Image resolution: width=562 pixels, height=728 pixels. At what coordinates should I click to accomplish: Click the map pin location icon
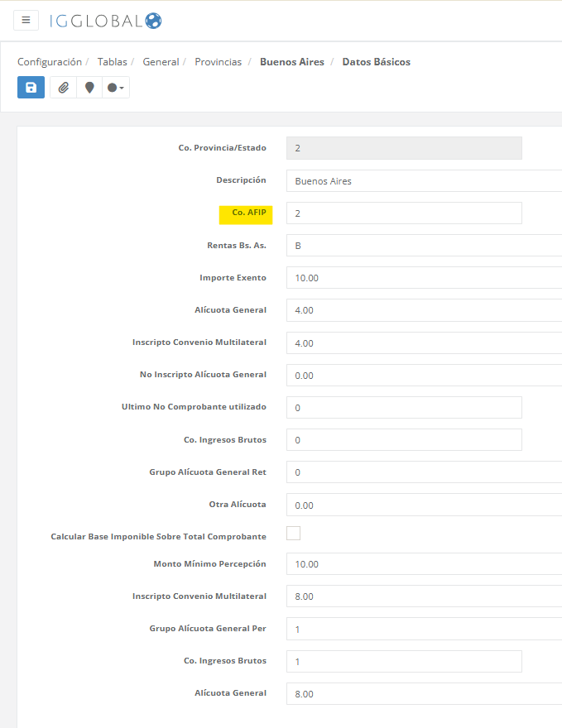(x=89, y=88)
